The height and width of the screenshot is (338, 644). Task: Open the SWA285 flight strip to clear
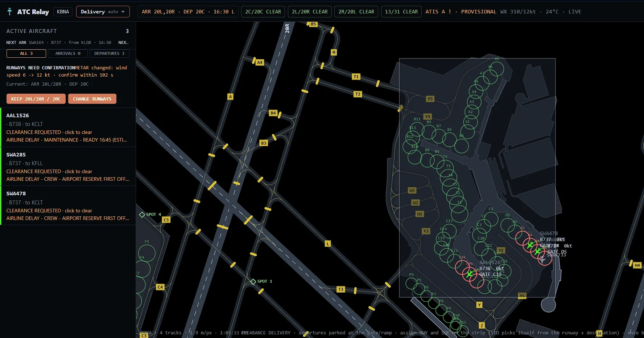tap(68, 167)
